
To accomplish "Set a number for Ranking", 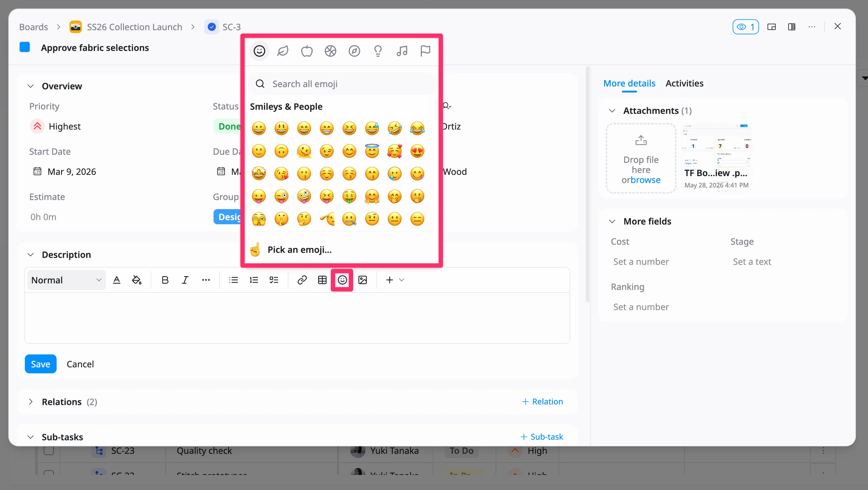I will pyautogui.click(x=641, y=307).
